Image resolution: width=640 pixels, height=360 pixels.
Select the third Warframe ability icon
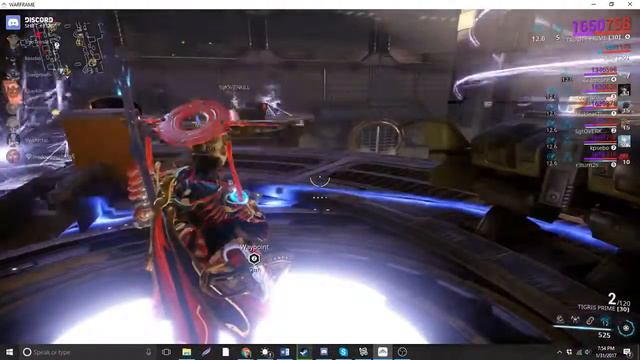click(x=590, y=320)
